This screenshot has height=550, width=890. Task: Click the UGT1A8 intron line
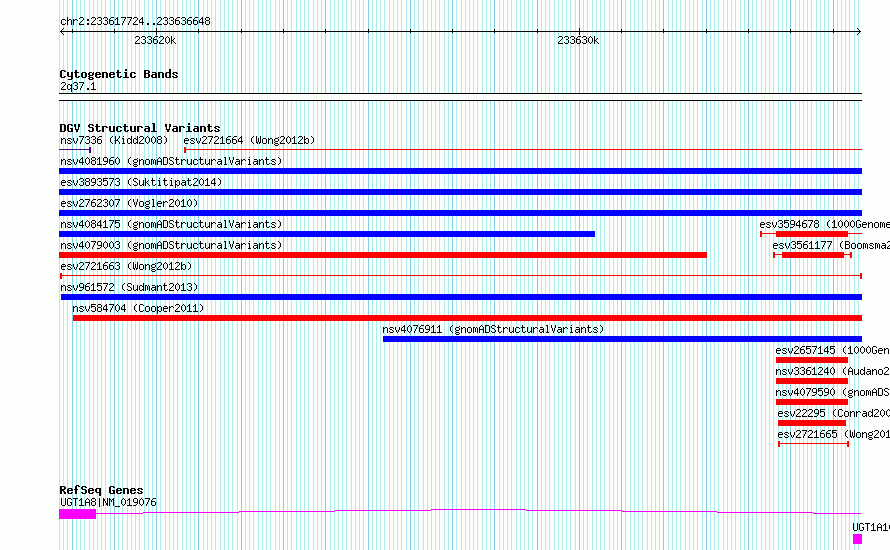click(x=478, y=511)
